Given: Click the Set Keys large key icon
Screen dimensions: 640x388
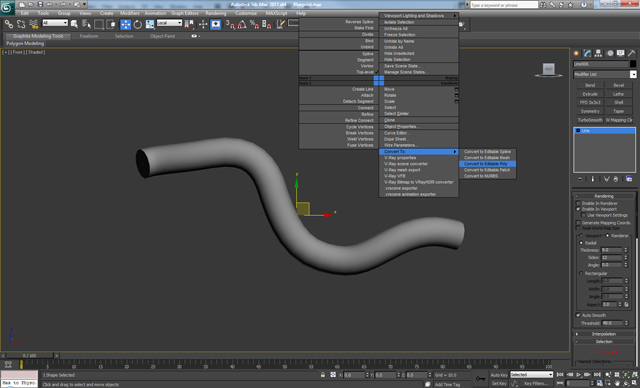Looking at the screenshot, I should click(x=480, y=379).
